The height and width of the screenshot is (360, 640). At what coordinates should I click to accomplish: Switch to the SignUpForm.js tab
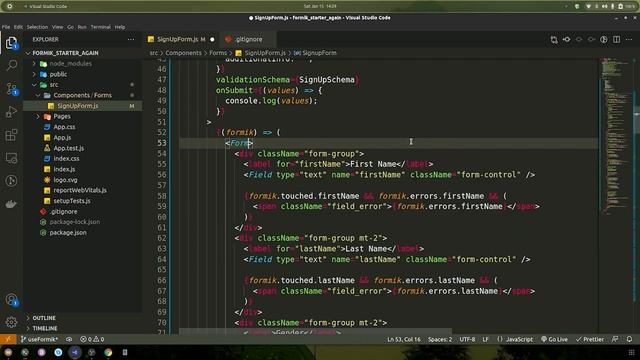181,40
